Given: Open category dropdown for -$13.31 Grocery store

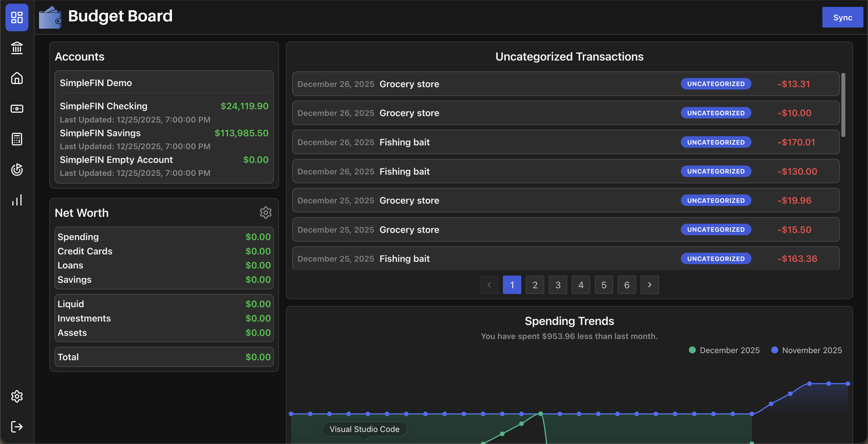Looking at the screenshot, I should 716,84.
